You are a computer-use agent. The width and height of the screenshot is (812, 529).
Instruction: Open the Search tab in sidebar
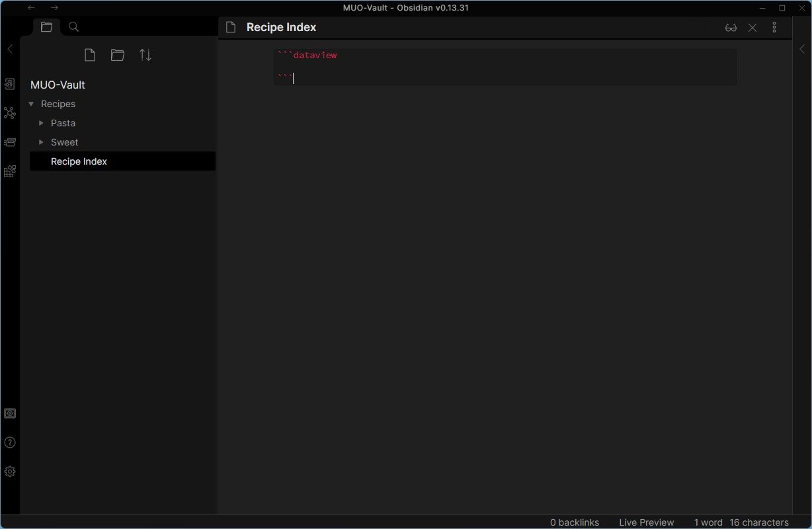(74, 27)
